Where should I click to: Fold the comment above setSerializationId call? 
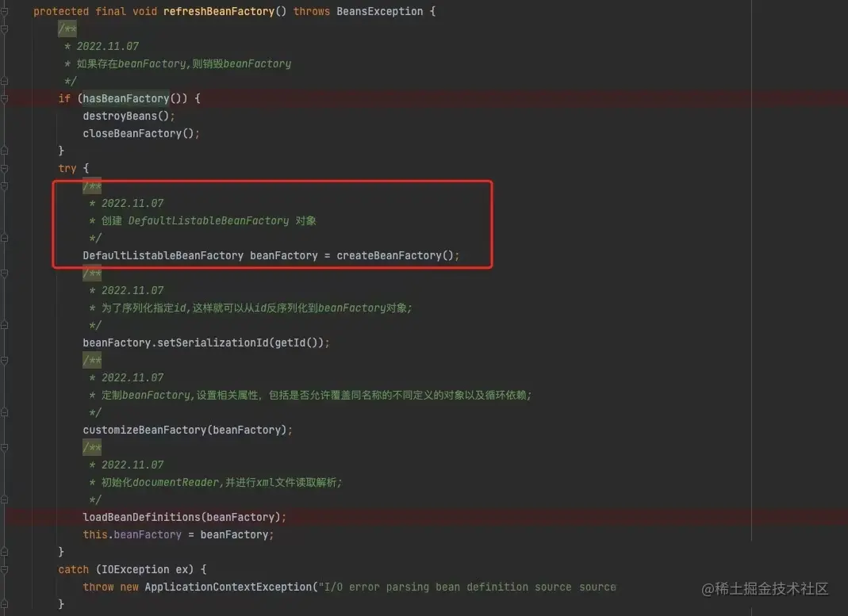[x=4, y=273]
